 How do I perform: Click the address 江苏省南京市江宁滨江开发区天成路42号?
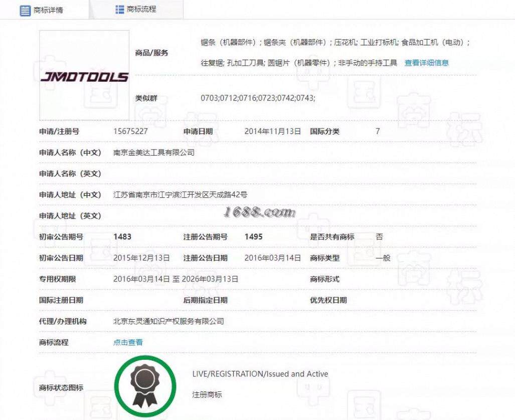click(180, 195)
